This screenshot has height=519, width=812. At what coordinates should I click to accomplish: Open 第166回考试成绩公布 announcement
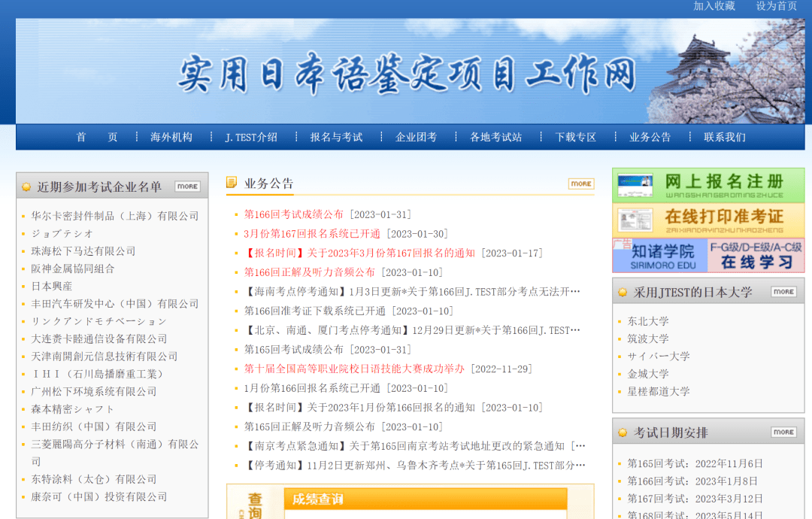pos(293,214)
